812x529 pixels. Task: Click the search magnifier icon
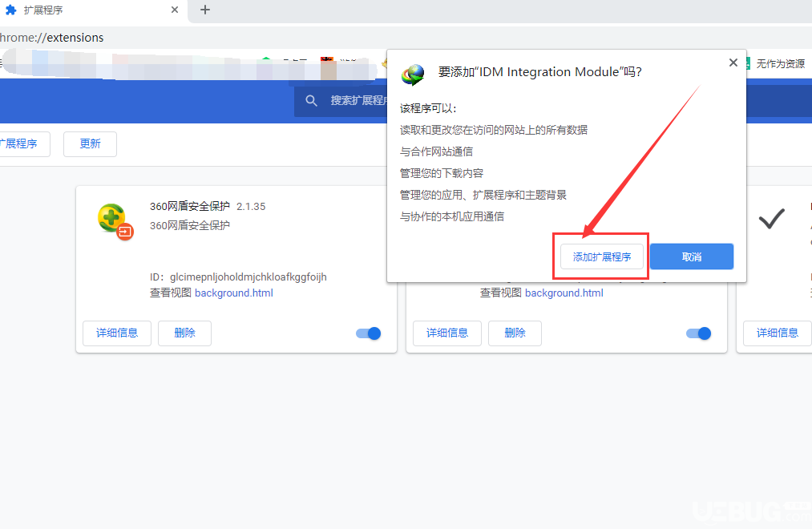pos(311,100)
